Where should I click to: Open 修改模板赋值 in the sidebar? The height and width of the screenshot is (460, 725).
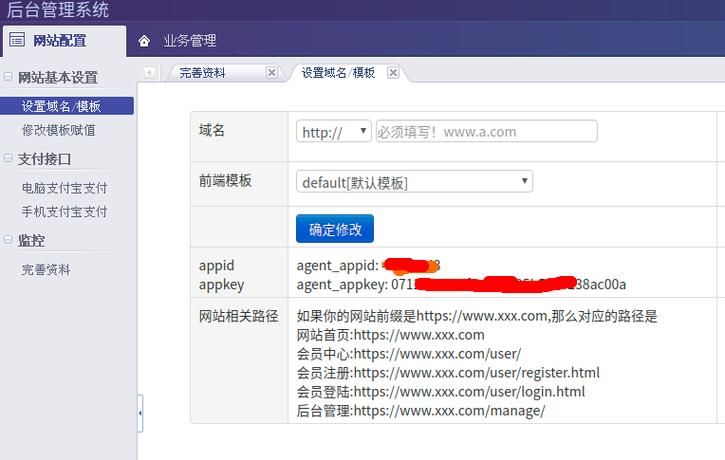click(x=59, y=130)
